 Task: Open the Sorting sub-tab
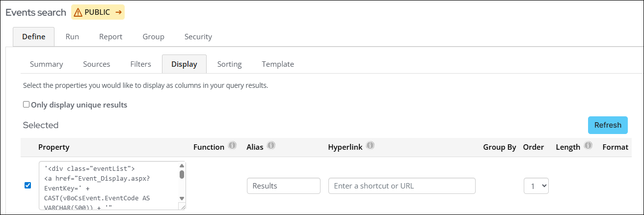point(229,64)
